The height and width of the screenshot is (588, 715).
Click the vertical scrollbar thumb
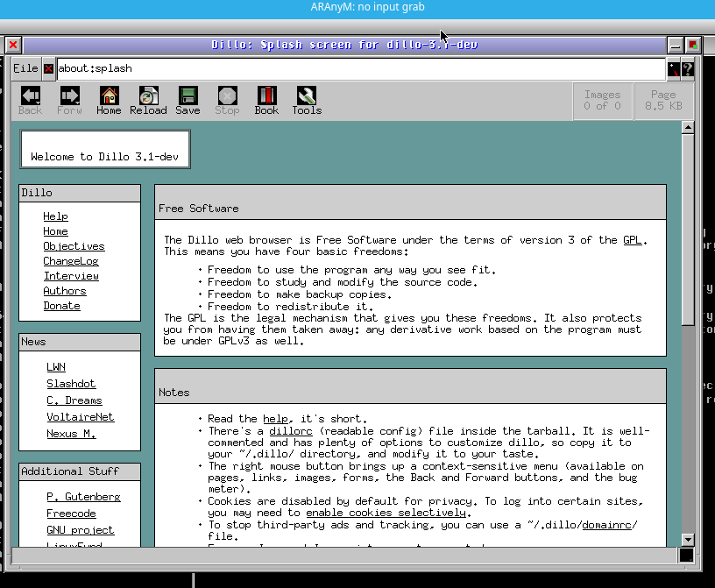click(688, 230)
